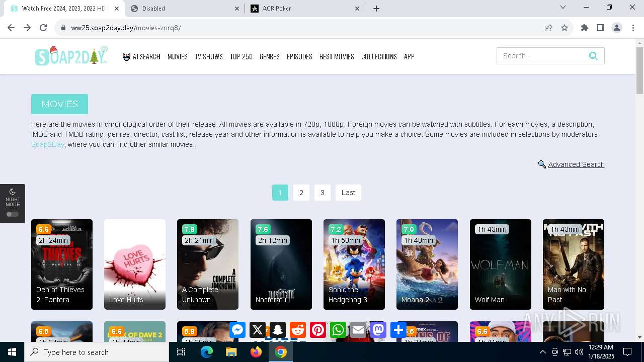Show hidden system tray icons

click(543, 352)
